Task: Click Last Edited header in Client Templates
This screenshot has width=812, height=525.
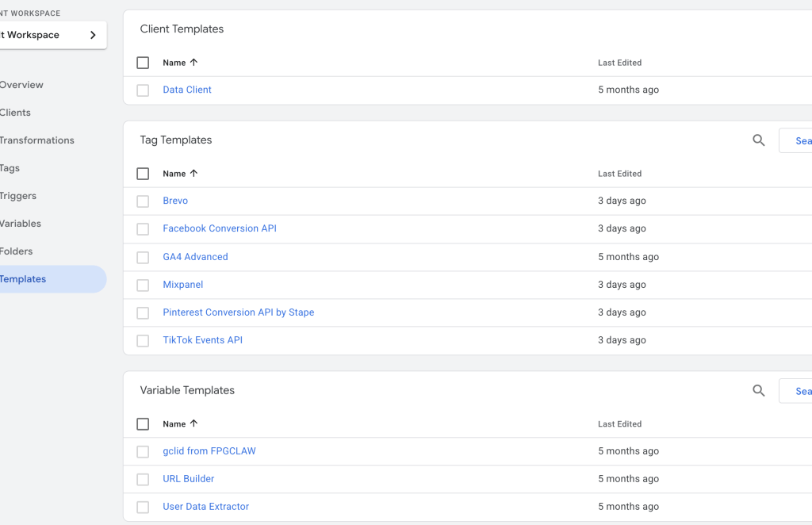Action: (x=619, y=63)
